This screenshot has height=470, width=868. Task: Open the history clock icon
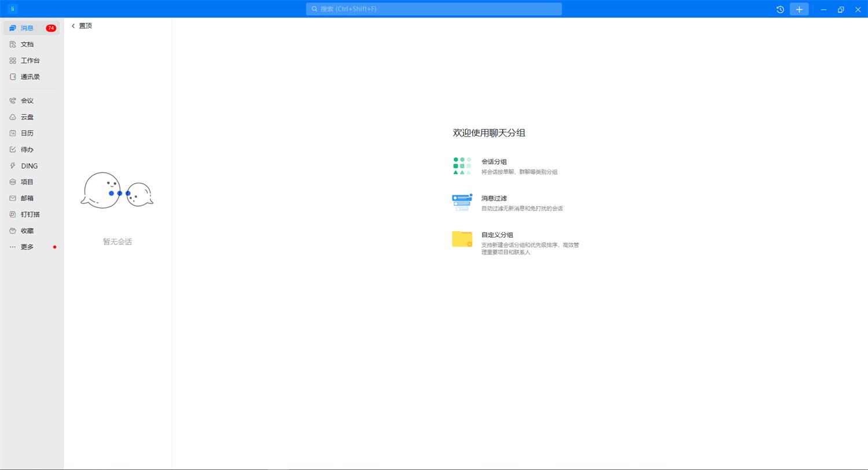click(x=780, y=9)
